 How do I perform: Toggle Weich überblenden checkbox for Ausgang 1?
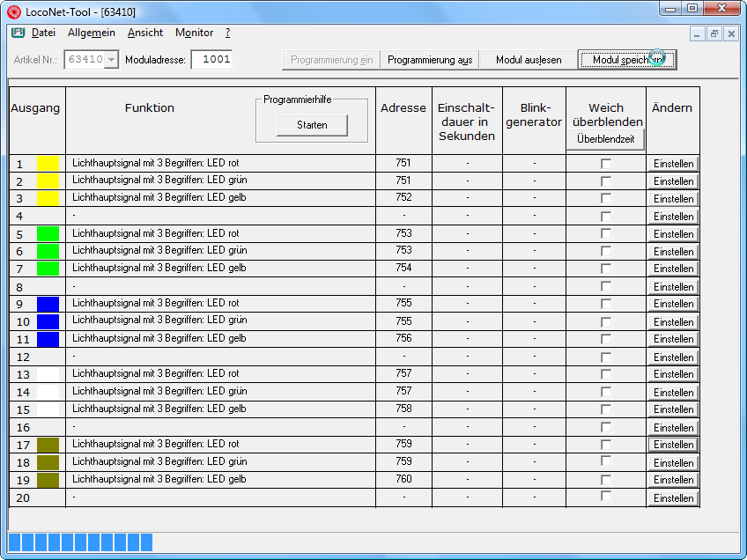[x=606, y=164]
